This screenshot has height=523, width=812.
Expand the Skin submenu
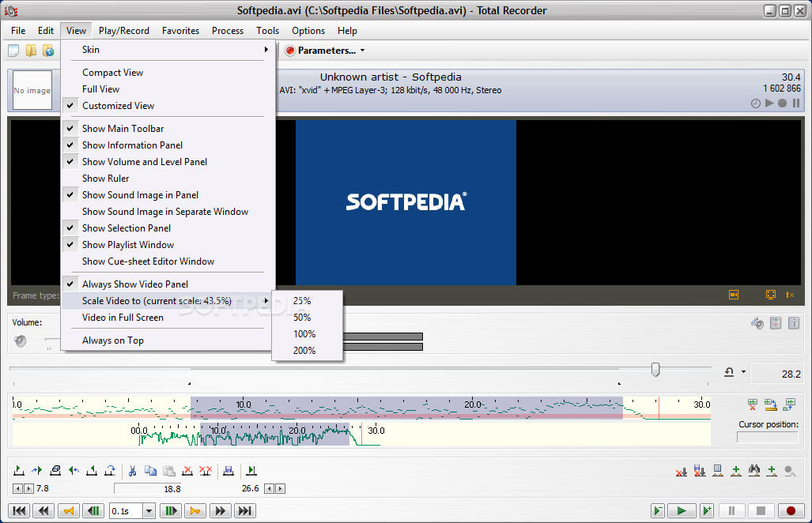coord(168,50)
